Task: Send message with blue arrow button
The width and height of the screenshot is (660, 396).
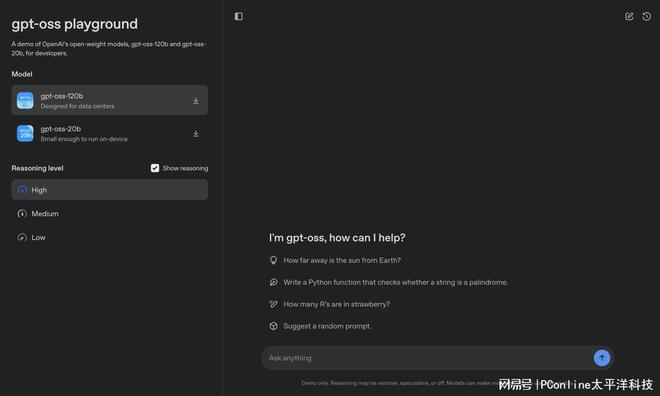Action: coord(602,358)
